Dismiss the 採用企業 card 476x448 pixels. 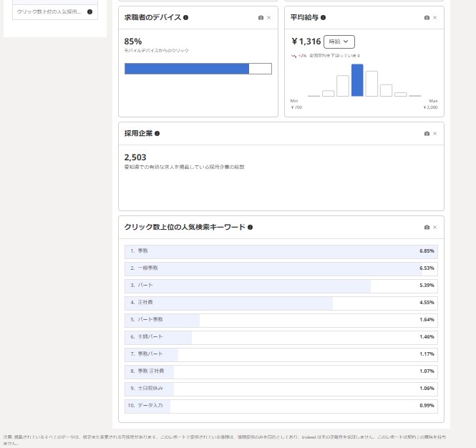point(434,133)
